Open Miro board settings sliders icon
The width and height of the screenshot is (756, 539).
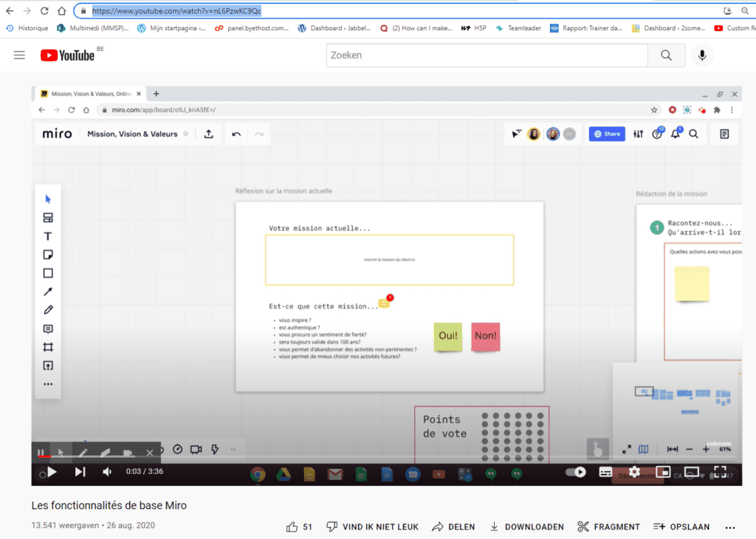coord(638,134)
